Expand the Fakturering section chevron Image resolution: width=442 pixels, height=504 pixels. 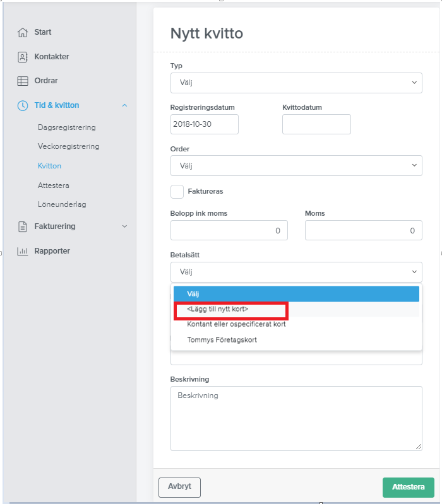tap(125, 226)
